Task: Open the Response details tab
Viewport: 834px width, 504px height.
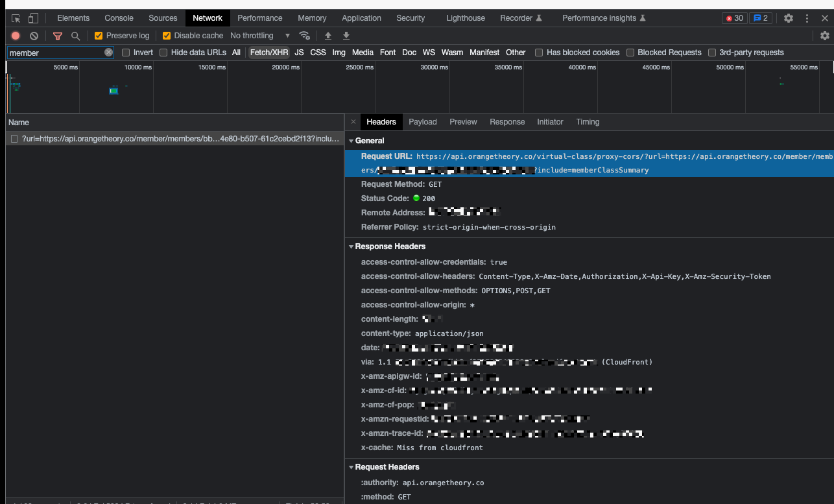Action: (x=507, y=122)
